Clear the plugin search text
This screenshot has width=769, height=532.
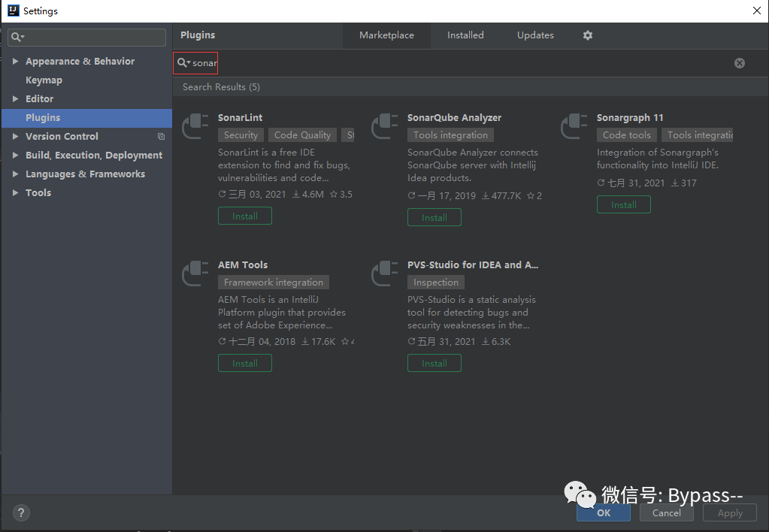point(740,63)
